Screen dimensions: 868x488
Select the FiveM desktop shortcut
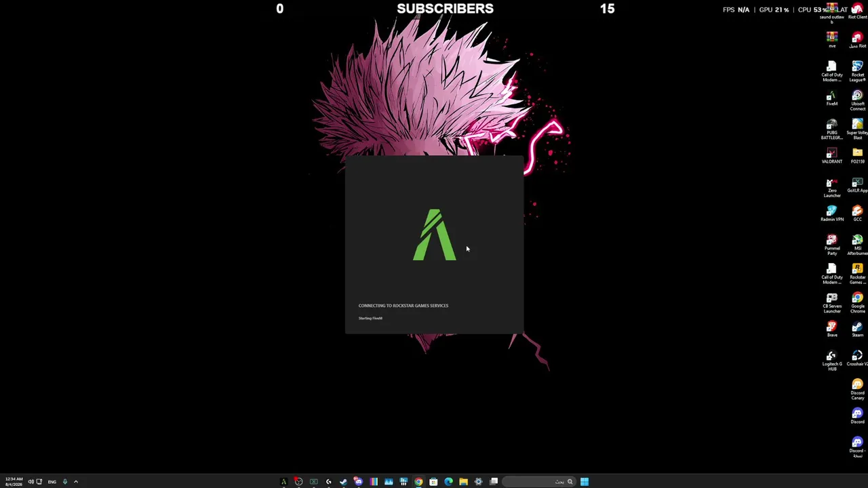832,99
